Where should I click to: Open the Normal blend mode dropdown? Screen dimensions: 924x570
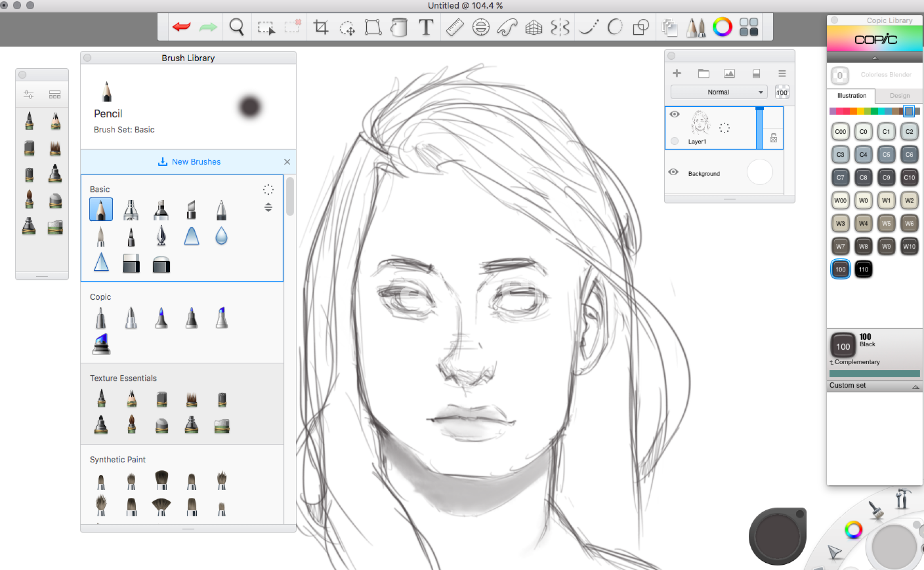tap(718, 92)
